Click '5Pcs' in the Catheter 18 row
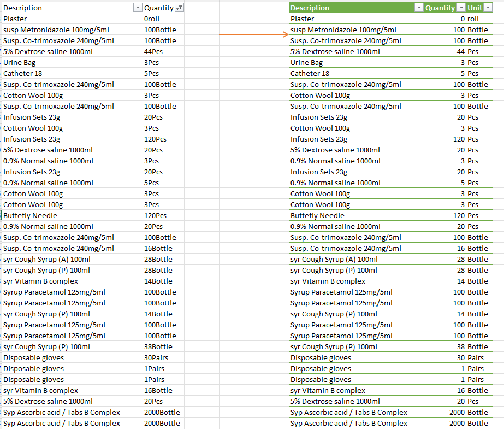 tap(151, 74)
